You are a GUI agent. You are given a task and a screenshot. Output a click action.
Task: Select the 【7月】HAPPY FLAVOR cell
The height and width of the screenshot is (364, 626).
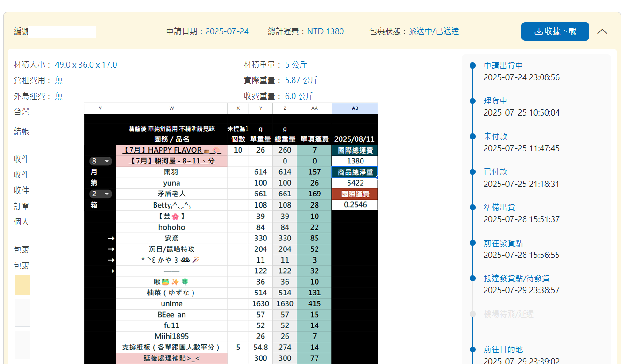click(x=171, y=150)
